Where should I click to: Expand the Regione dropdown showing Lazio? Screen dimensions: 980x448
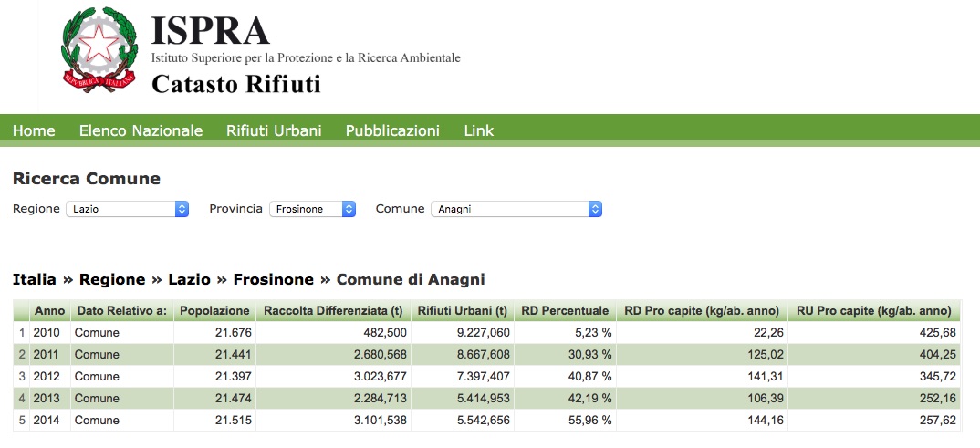click(x=127, y=209)
